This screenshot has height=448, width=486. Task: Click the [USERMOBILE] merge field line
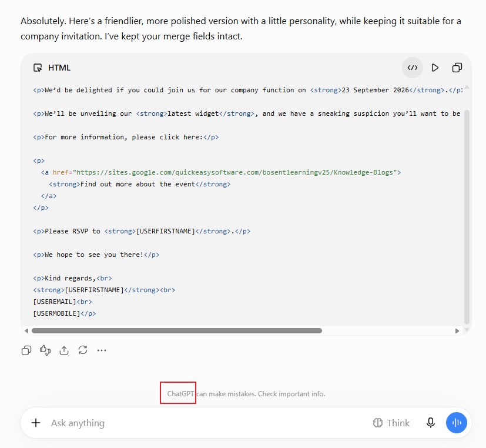pyautogui.click(x=65, y=313)
